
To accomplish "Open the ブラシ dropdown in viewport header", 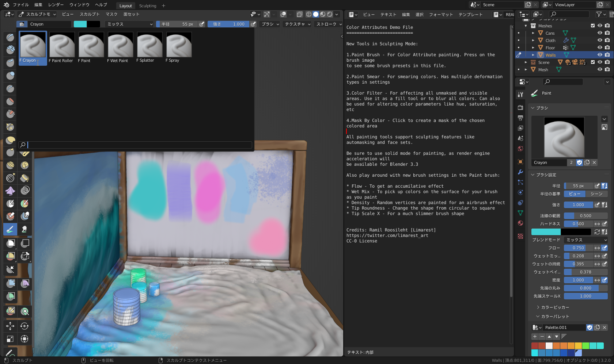I will click(x=270, y=24).
